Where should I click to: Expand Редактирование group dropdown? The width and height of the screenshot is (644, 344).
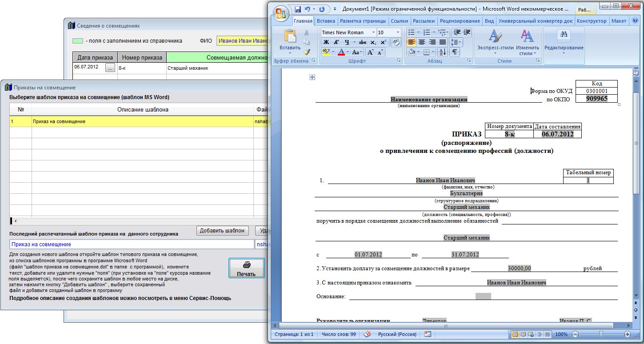[x=564, y=42]
